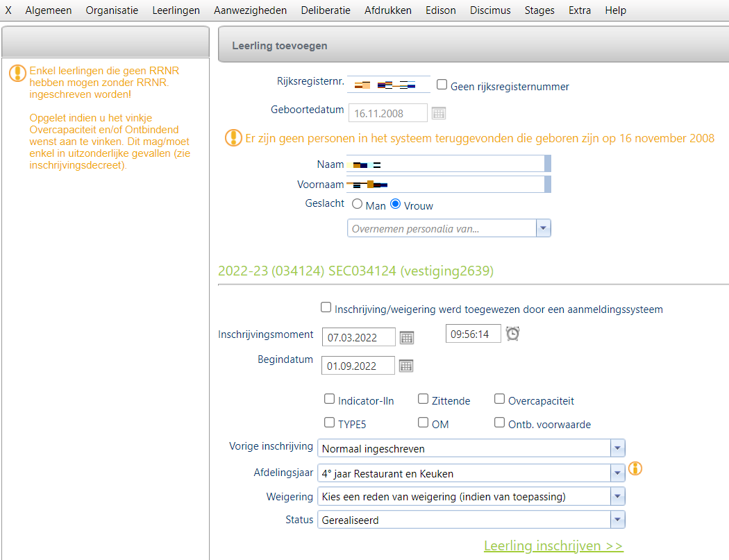The width and height of the screenshot is (729, 560).
Task: Click the time field 09:56:14
Action: click(x=474, y=334)
